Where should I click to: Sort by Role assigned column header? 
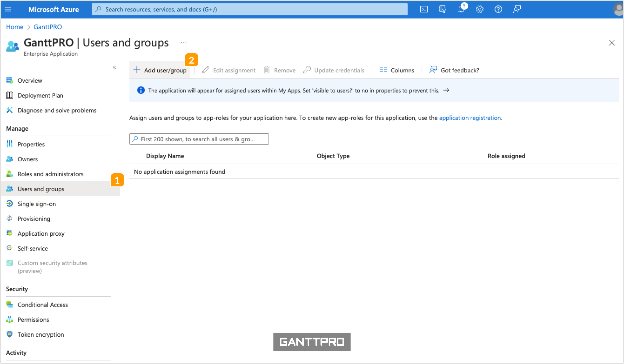[506, 156]
